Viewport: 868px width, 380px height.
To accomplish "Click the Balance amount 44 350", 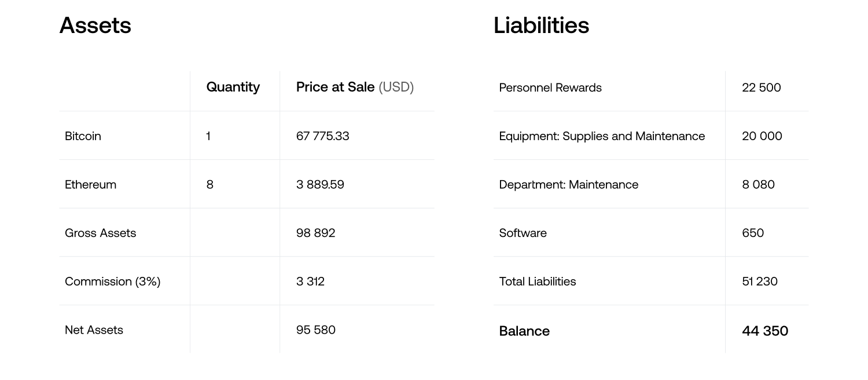I will [x=764, y=331].
